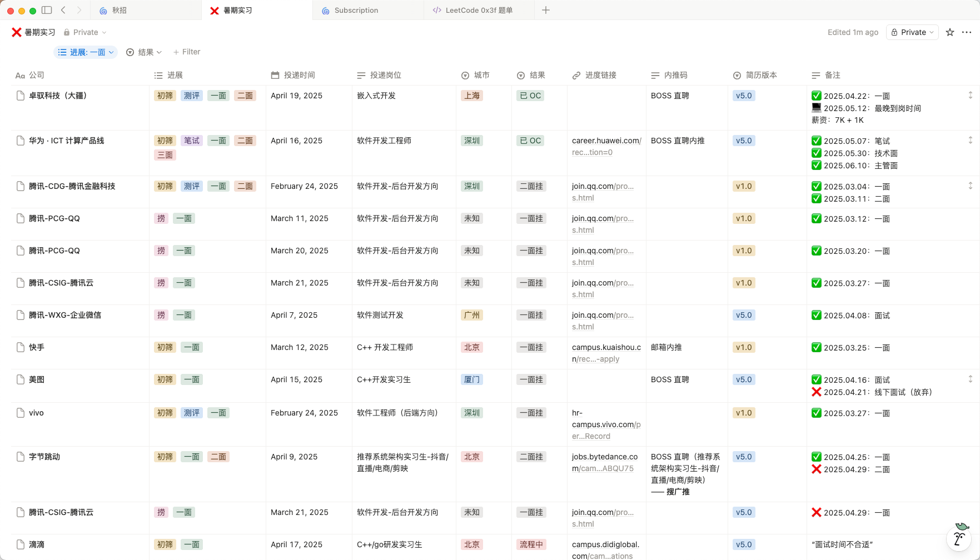Image resolution: width=980 pixels, height=560 pixels.
Task: Click the Edited 1m ago text
Action: pyautogui.click(x=853, y=32)
